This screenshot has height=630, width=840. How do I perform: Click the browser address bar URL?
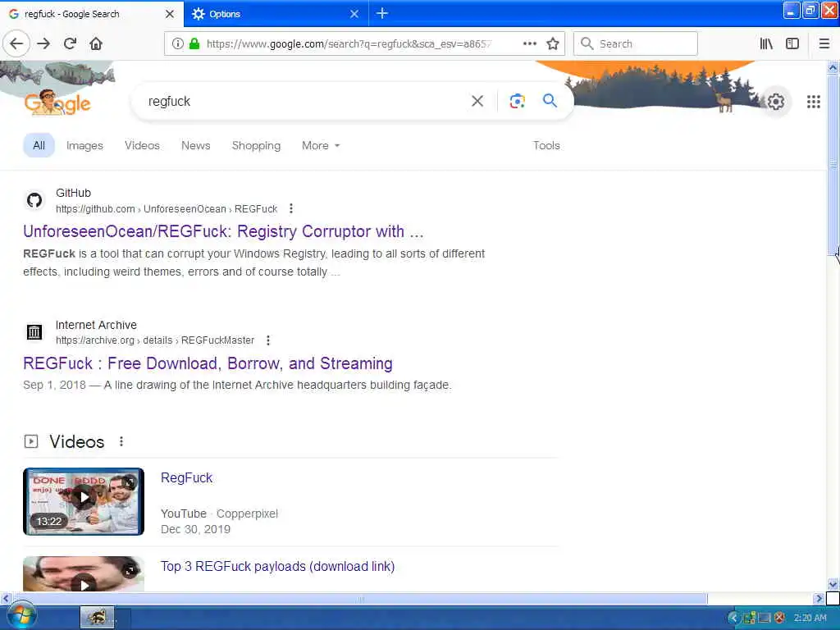tap(348, 43)
